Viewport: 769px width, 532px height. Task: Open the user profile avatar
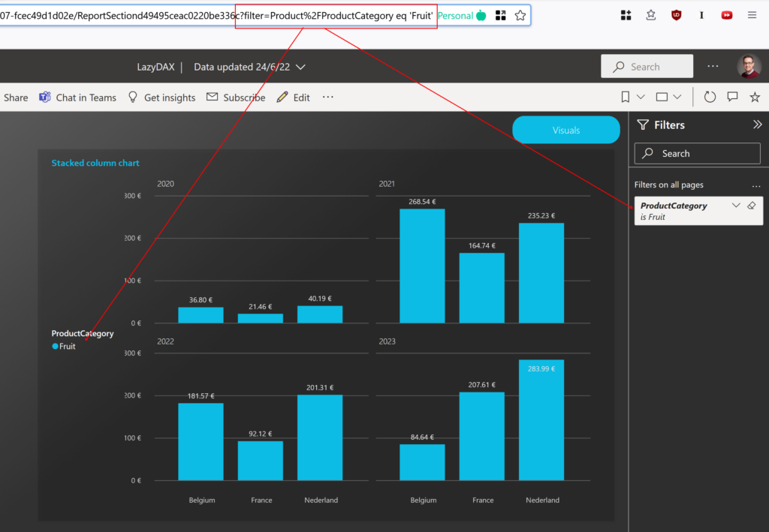(749, 66)
